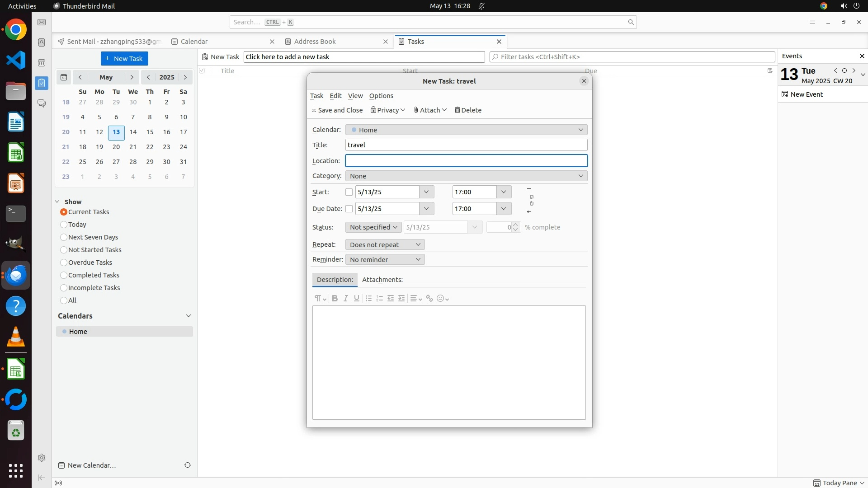The image size is (868, 488).
Task: Increase the percent complete stepper
Action: click(x=515, y=225)
